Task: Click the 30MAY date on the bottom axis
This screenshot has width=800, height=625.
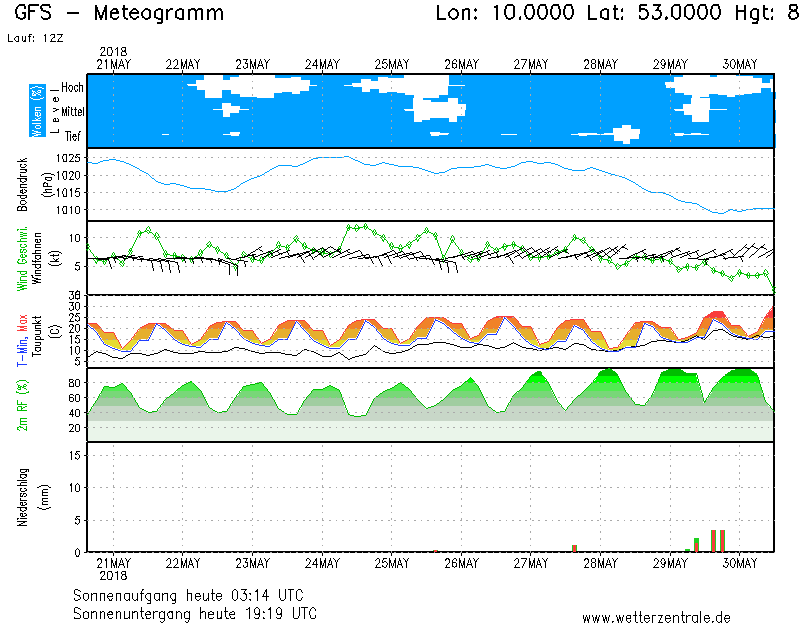Action: click(740, 563)
